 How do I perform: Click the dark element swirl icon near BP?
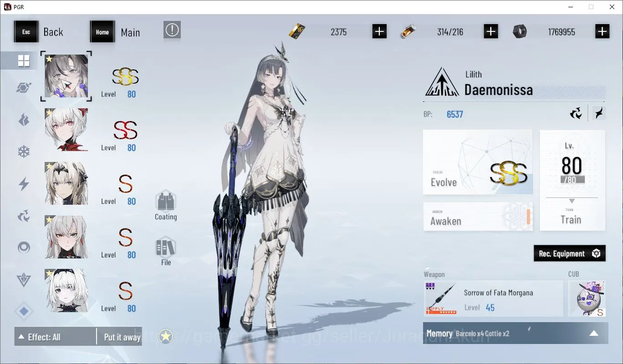tap(576, 114)
